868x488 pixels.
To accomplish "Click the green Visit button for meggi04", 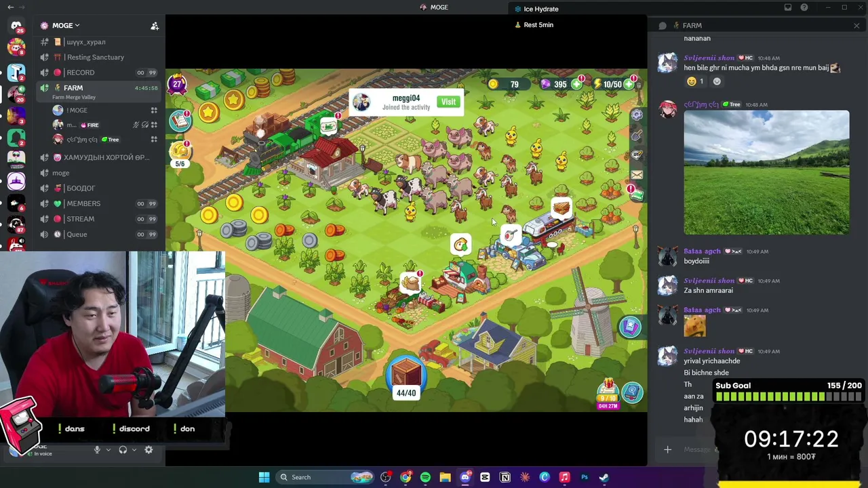I will (x=448, y=102).
